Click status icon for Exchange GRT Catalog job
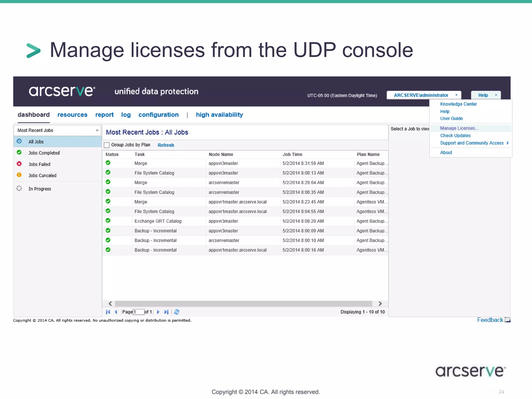The height and width of the screenshot is (399, 532). tap(108, 221)
